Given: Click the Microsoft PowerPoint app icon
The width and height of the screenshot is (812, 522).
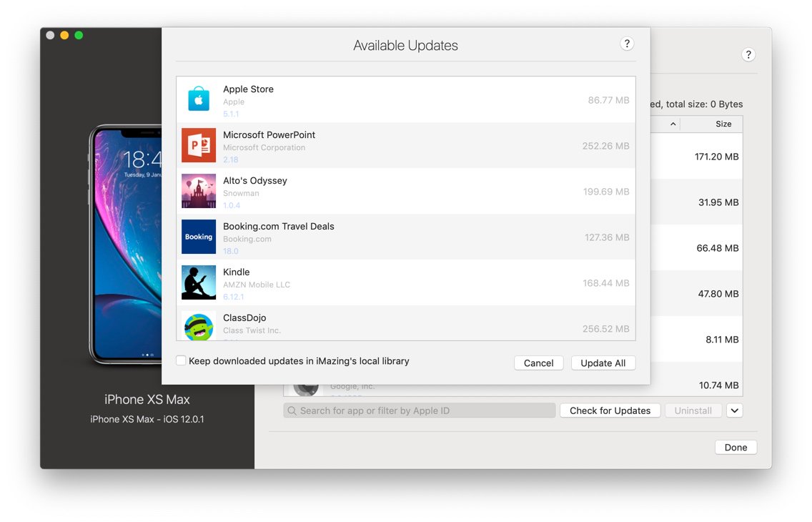Looking at the screenshot, I should [x=199, y=145].
